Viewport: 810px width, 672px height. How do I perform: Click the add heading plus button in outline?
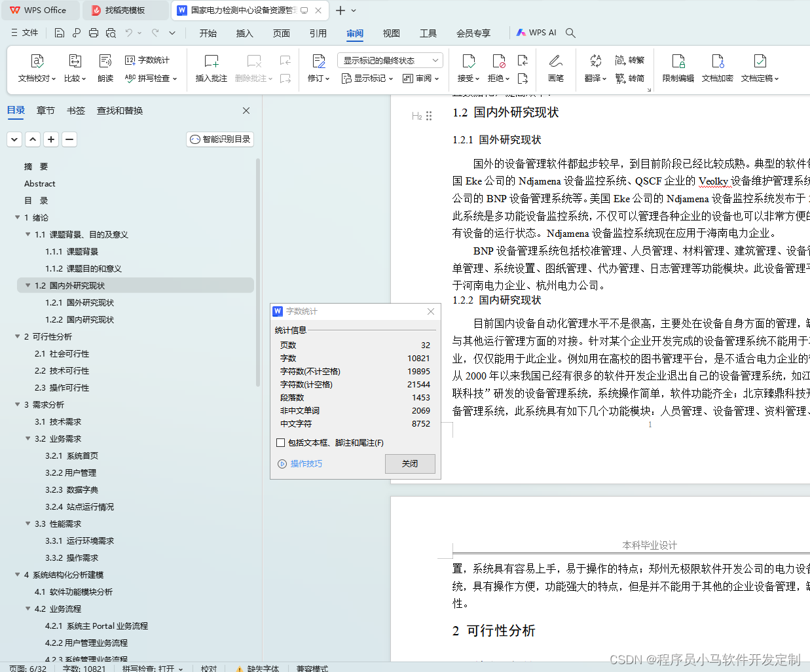click(x=51, y=139)
